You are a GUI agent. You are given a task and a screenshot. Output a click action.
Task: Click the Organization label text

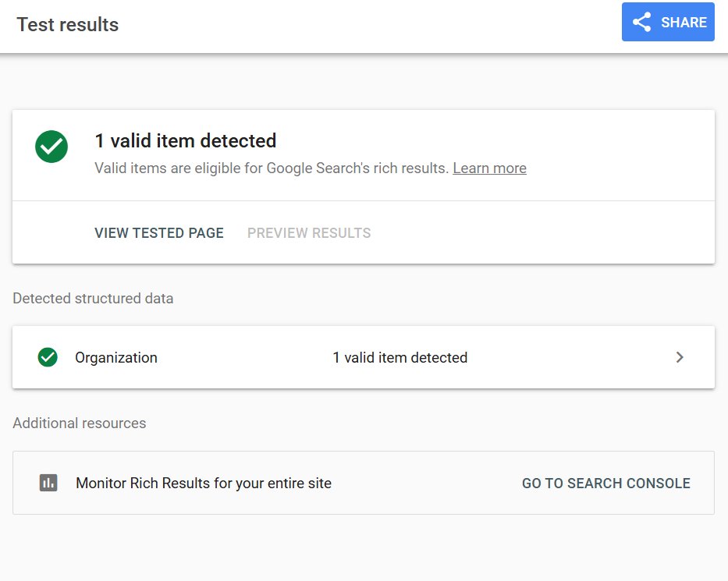point(116,358)
